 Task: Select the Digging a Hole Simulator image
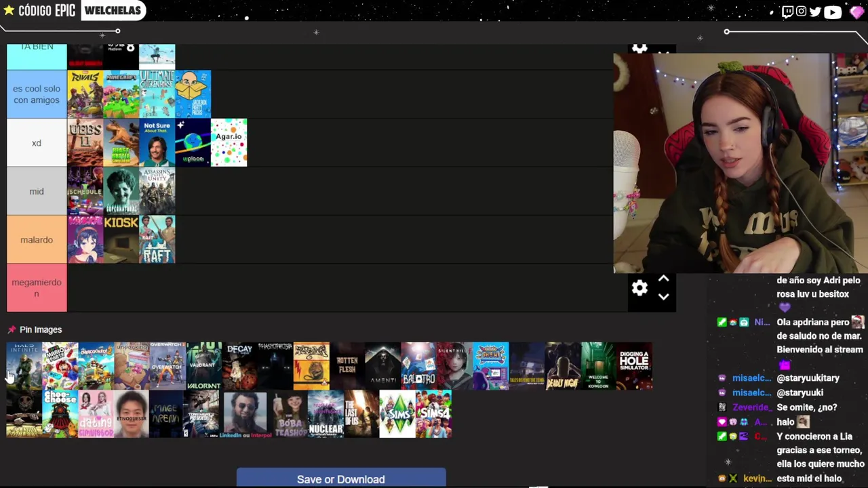tap(635, 366)
